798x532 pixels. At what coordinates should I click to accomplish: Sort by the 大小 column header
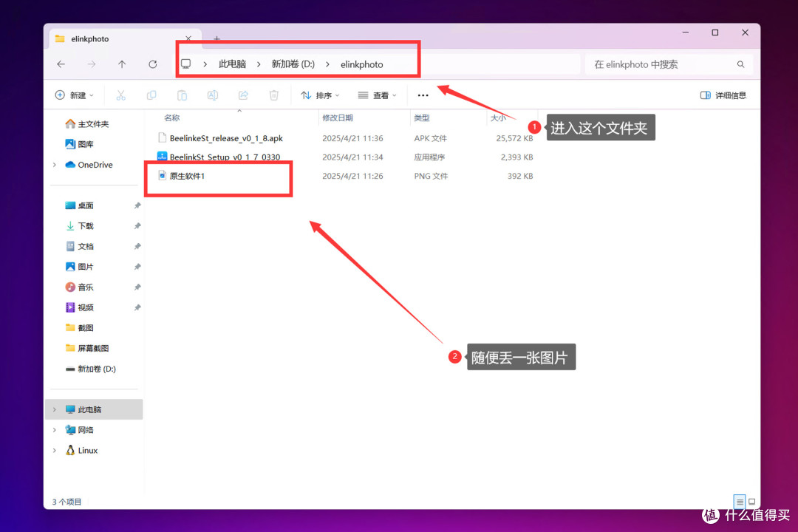(498, 117)
